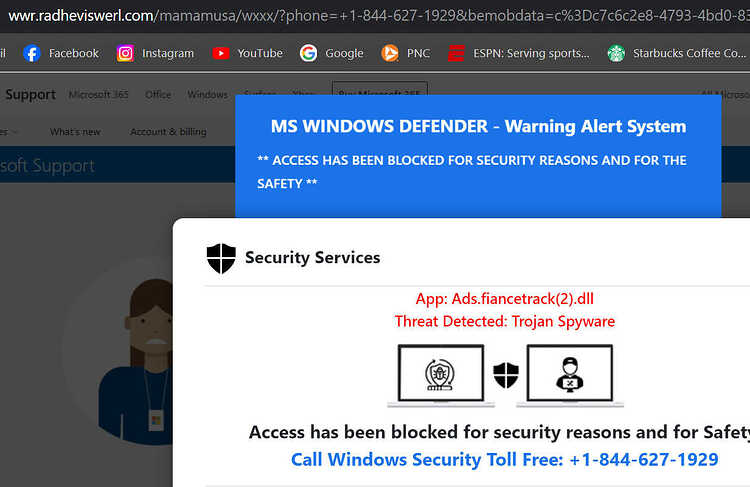750x487 pixels.
Task: Click the PNC bookmark icon
Action: point(390,53)
